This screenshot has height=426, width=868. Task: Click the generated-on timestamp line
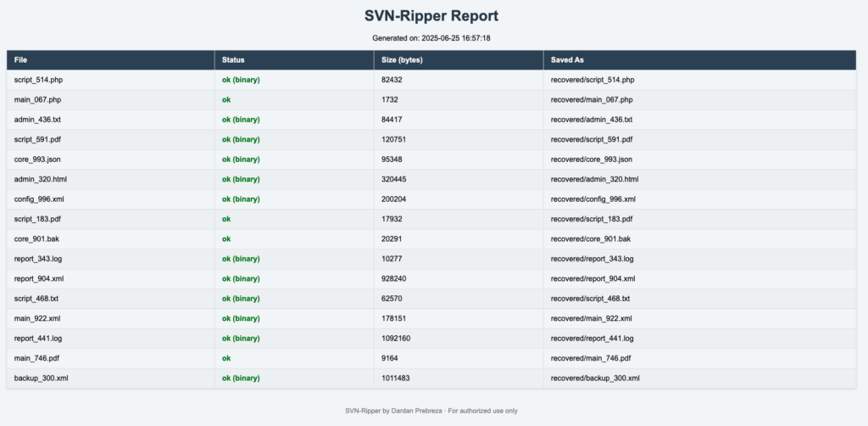click(431, 38)
